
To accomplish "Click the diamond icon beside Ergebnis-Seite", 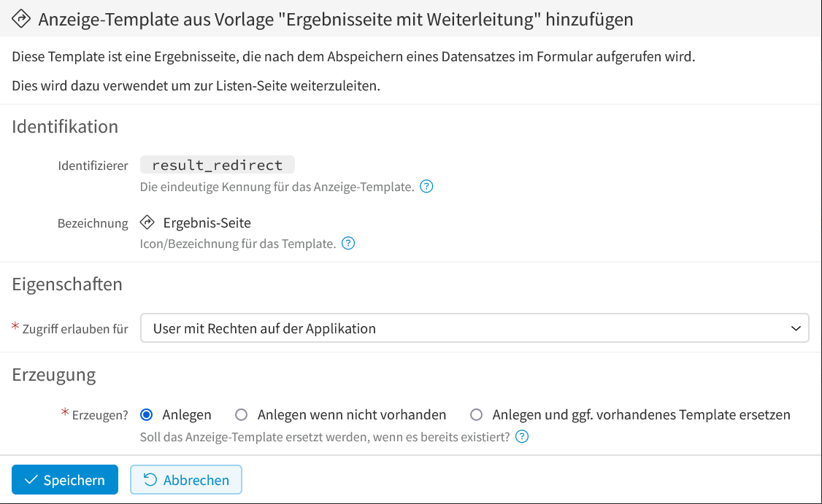I will (147, 222).
